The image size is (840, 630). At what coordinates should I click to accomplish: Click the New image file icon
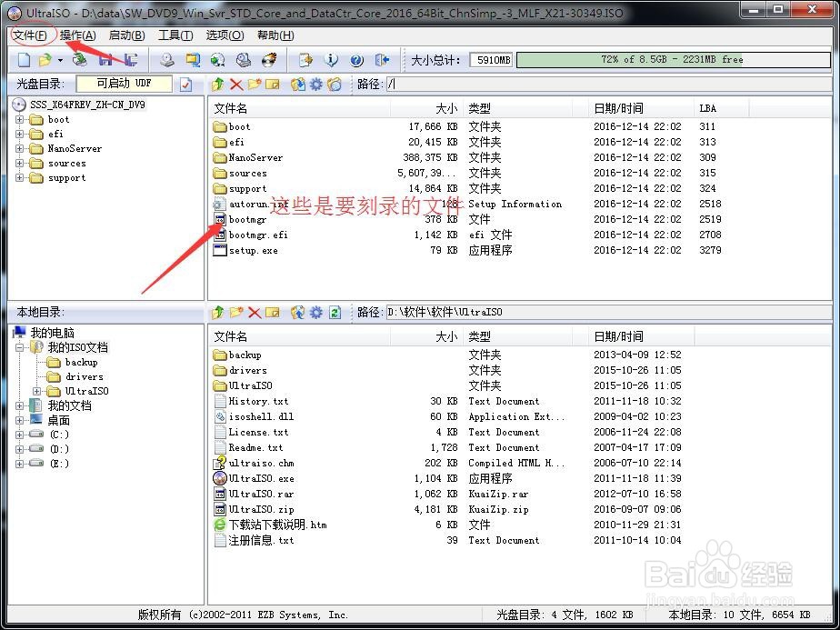tap(24, 59)
